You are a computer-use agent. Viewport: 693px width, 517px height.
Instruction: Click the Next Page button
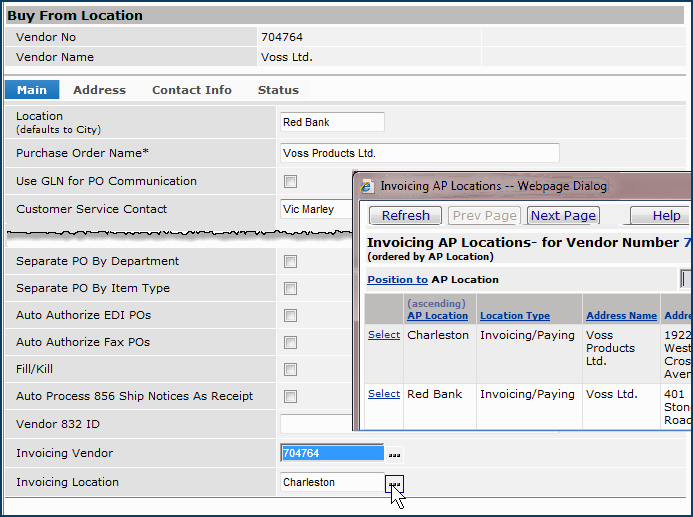(563, 216)
